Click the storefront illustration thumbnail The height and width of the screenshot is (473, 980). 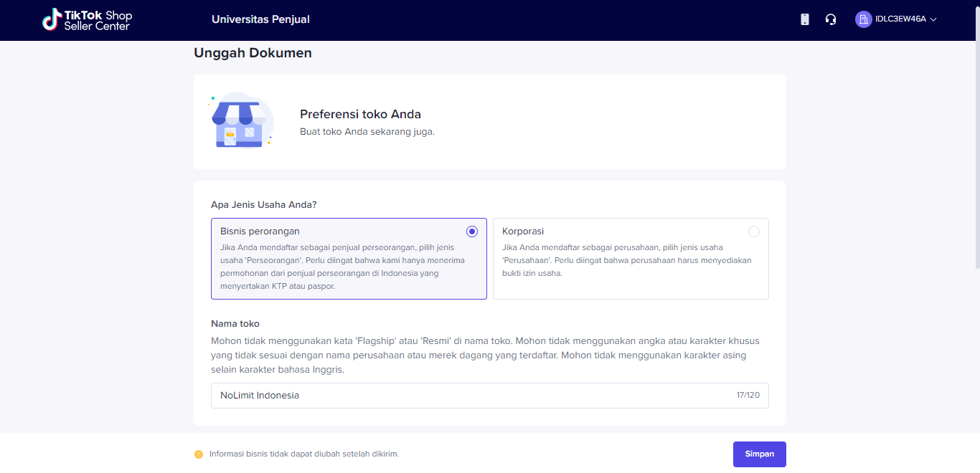(x=241, y=121)
